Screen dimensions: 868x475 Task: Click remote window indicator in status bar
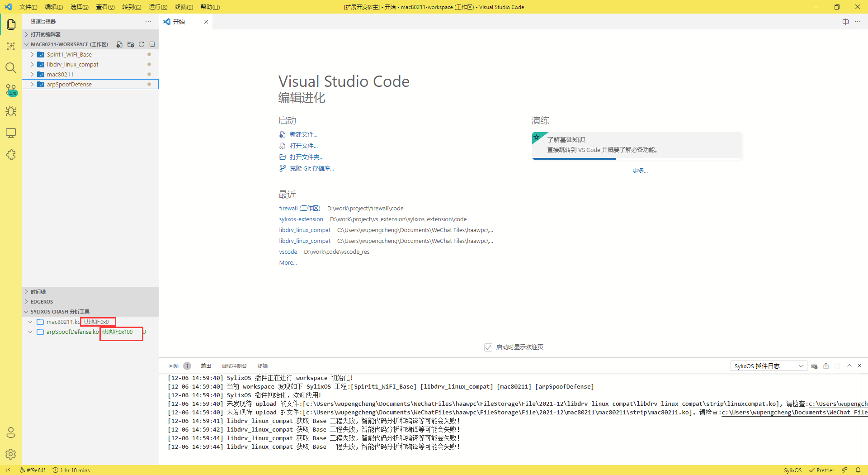(x=8, y=470)
